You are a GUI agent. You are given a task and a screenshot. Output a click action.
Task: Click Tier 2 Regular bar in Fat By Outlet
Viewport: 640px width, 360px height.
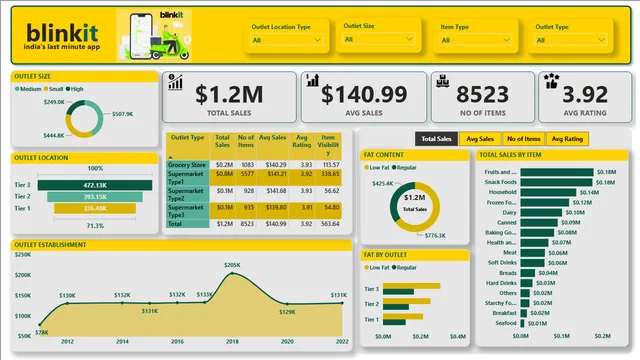[x=396, y=307]
